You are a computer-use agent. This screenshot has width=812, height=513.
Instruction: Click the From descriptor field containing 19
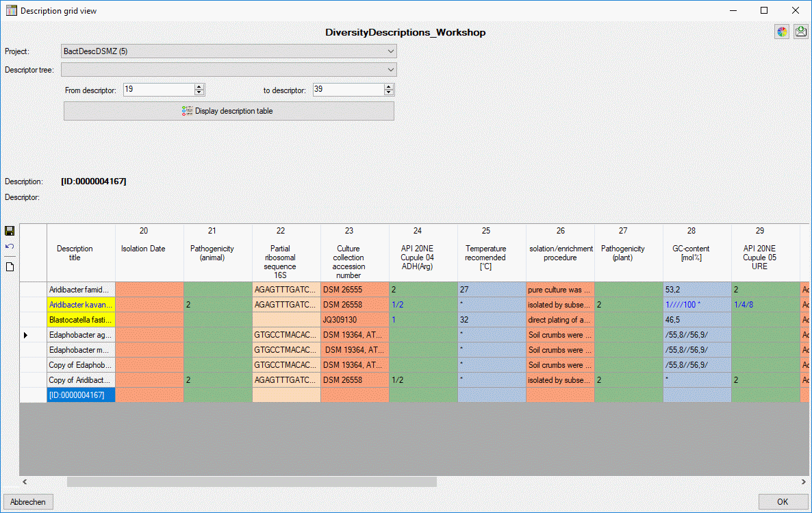158,90
